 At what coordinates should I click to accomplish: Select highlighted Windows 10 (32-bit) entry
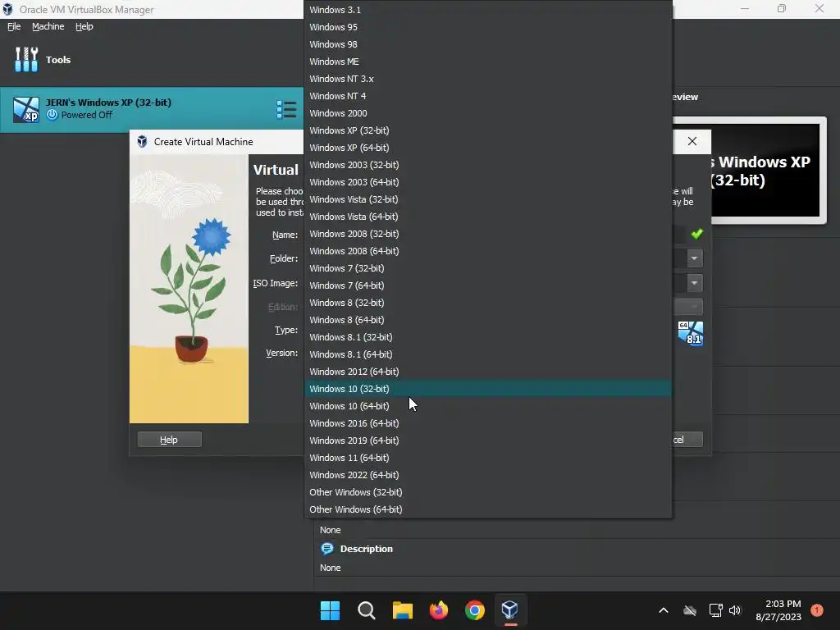(488, 388)
